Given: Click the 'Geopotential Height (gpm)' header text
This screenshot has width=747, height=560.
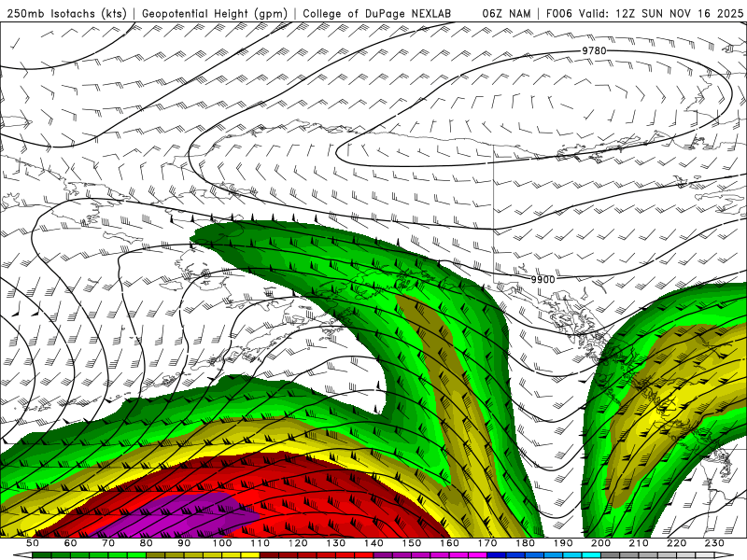Looking at the screenshot, I should coord(215,13).
